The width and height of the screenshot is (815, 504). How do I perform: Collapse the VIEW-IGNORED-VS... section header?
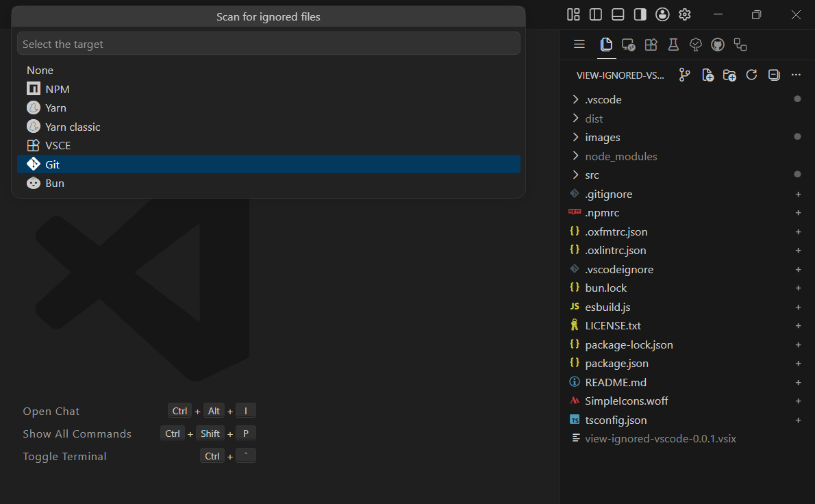[x=620, y=76]
